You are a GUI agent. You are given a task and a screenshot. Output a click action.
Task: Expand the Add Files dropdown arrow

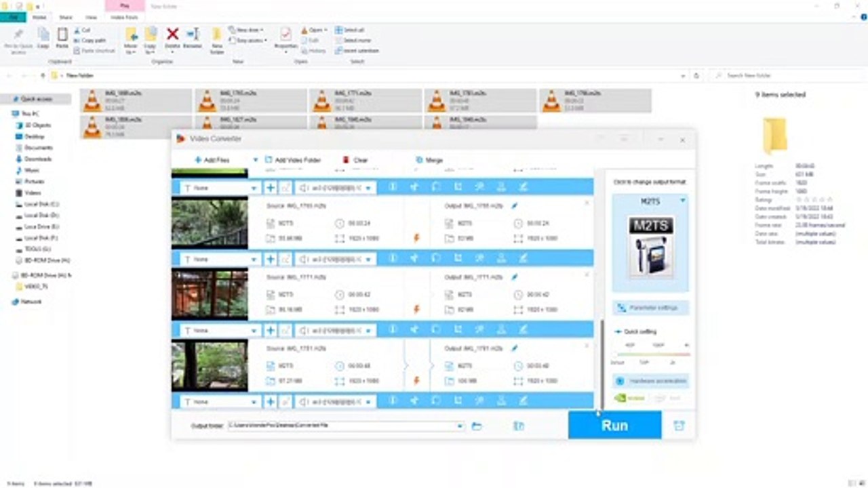[x=256, y=160]
